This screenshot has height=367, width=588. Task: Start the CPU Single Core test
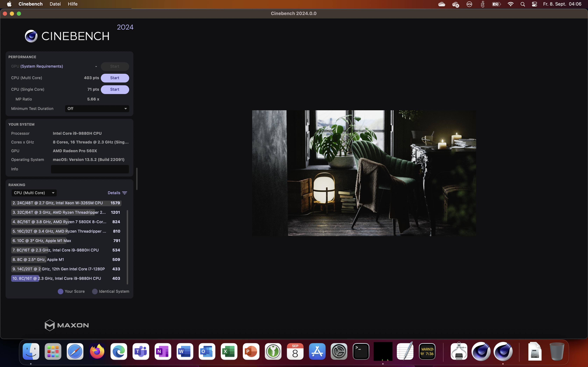(x=115, y=89)
